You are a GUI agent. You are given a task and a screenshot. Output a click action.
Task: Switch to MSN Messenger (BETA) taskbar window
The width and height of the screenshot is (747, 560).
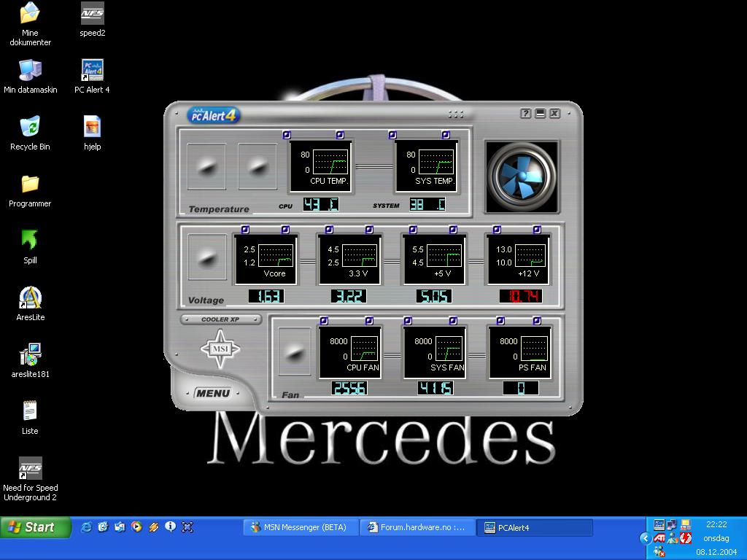301,528
